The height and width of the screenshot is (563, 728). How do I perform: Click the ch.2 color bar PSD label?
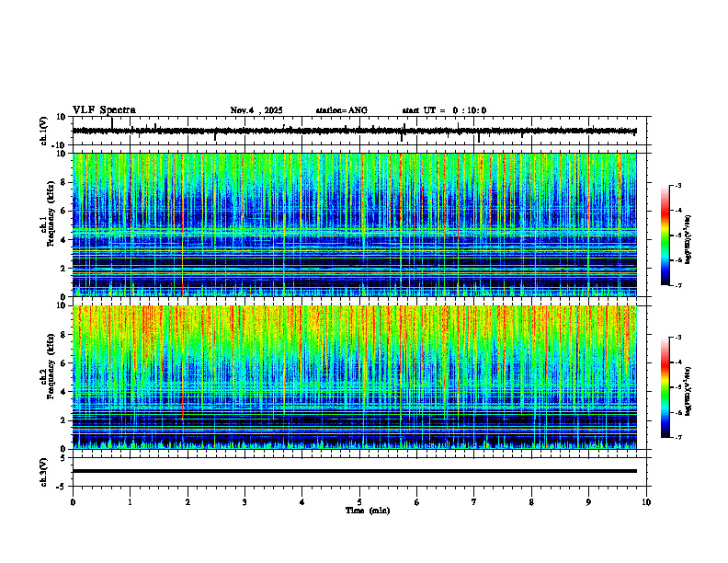[688, 390]
